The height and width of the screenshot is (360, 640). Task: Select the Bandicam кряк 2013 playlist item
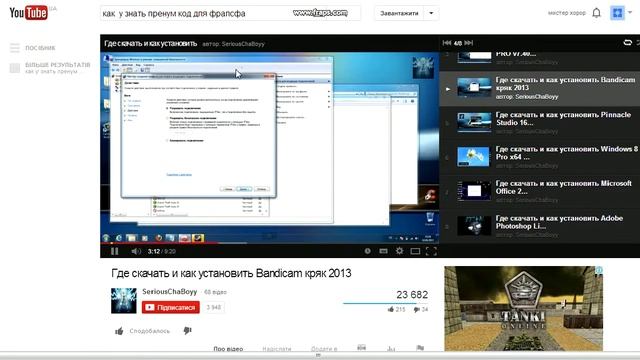(x=540, y=89)
